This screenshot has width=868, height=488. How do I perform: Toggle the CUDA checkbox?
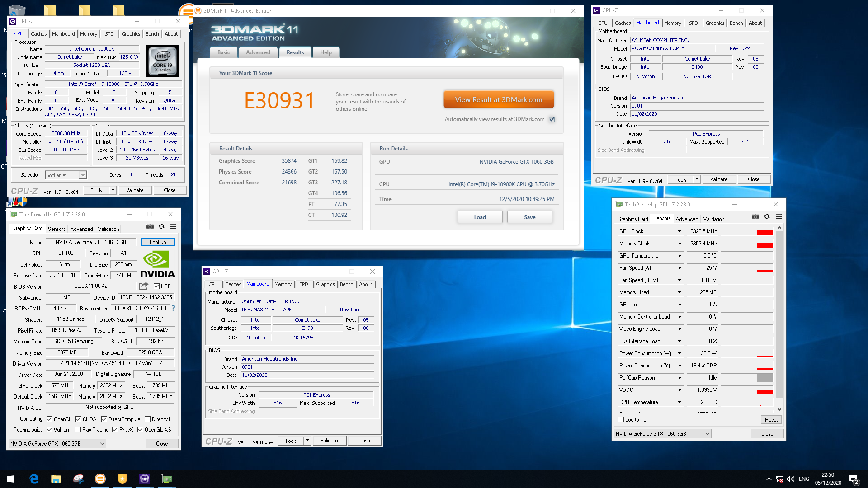click(79, 419)
